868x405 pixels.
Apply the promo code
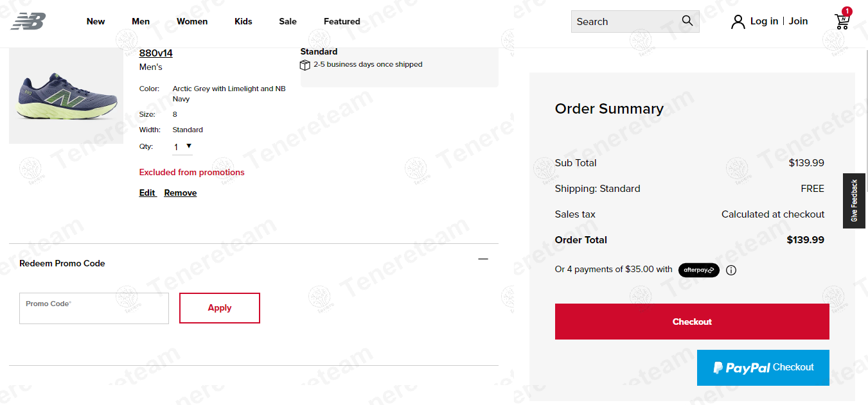(220, 308)
